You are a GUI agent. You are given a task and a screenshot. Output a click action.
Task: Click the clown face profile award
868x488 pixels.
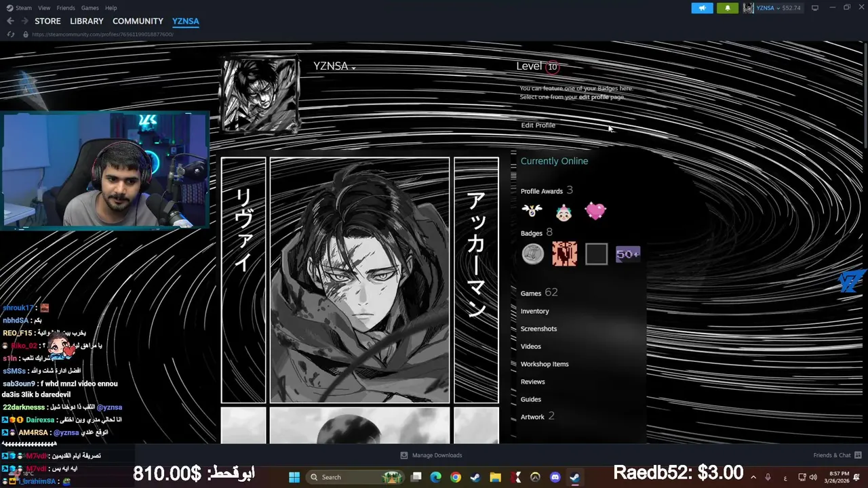564,211
